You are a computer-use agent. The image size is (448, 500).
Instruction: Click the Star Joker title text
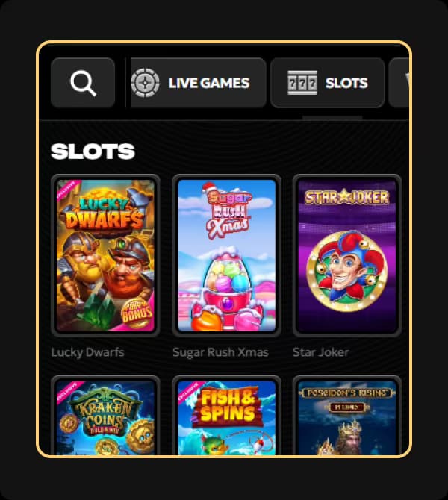(x=320, y=352)
